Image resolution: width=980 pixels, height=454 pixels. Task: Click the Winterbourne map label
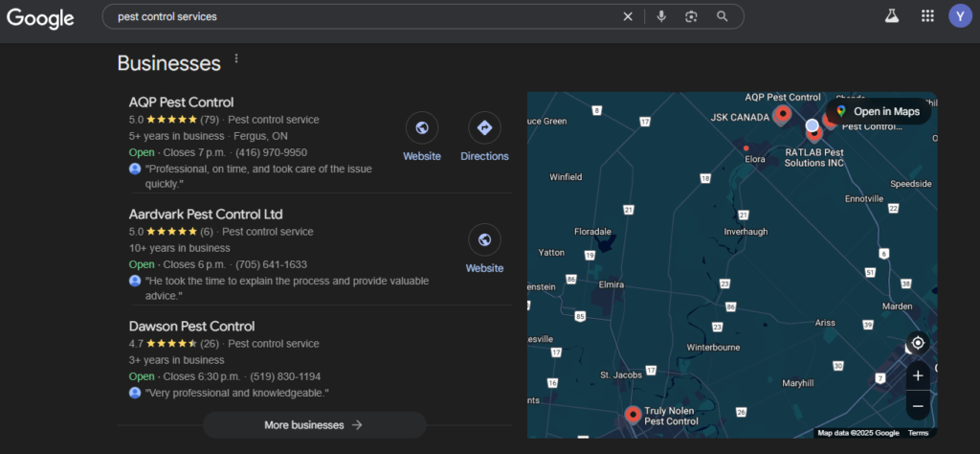point(713,347)
